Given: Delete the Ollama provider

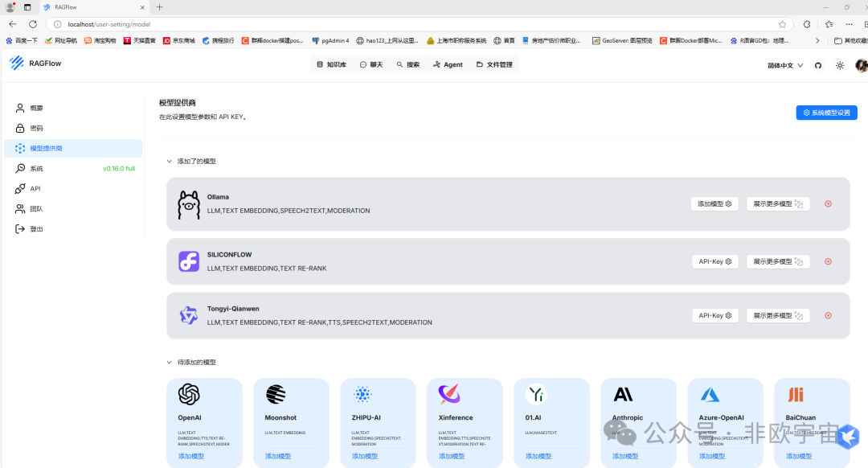Looking at the screenshot, I should point(828,203).
